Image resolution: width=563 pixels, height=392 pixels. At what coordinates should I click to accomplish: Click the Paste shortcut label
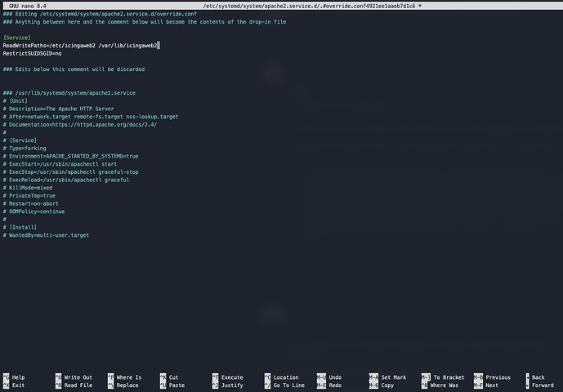(x=176, y=385)
